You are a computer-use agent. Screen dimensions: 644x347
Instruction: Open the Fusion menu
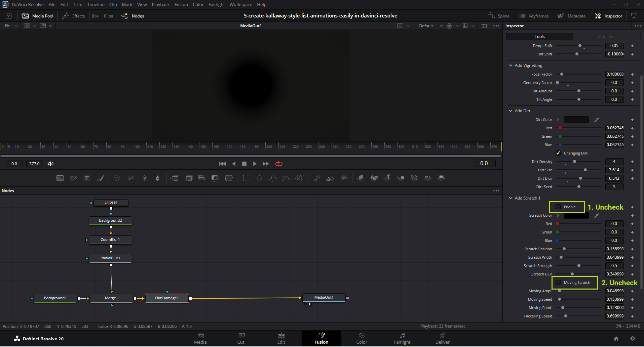(x=181, y=5)
